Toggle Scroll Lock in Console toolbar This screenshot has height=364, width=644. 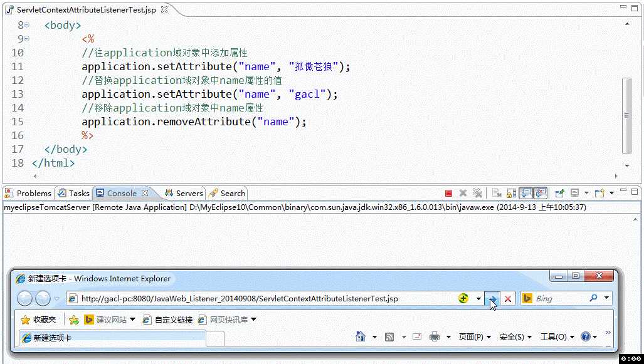(x=511, y=193)
